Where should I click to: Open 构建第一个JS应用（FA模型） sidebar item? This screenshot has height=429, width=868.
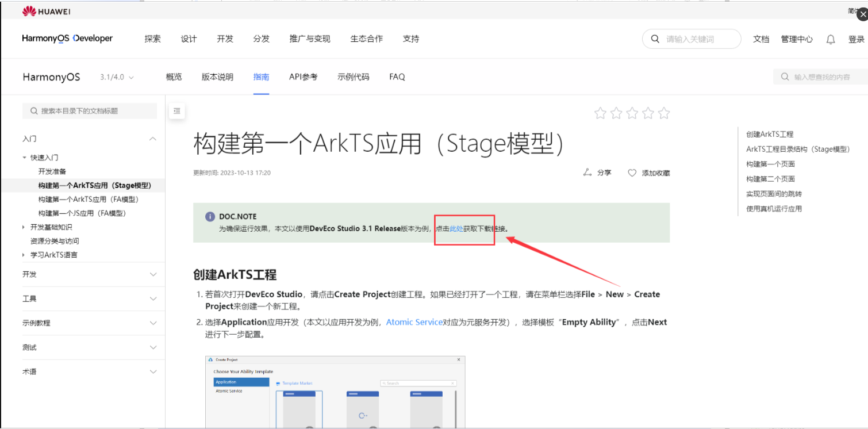(x=82, y=213)
